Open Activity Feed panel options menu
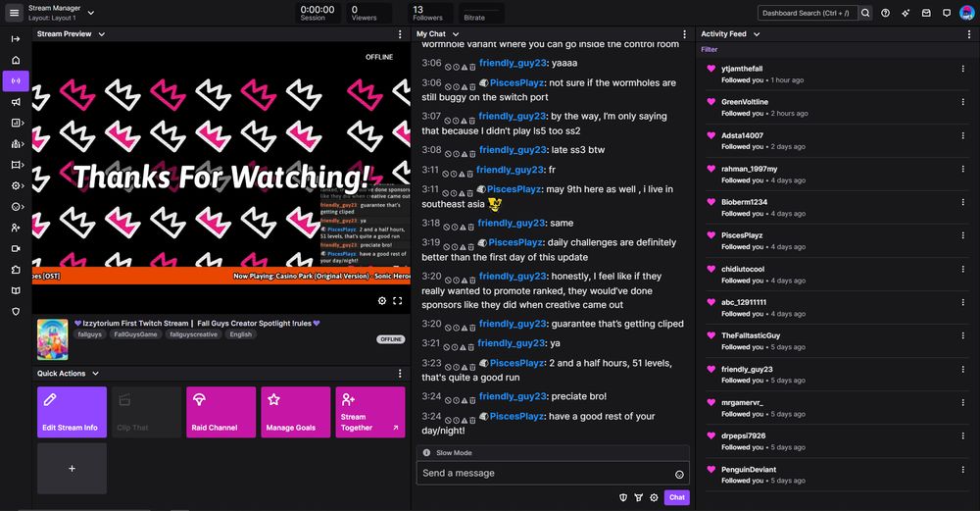Screen dimensions: 980x511 (969, 34)
